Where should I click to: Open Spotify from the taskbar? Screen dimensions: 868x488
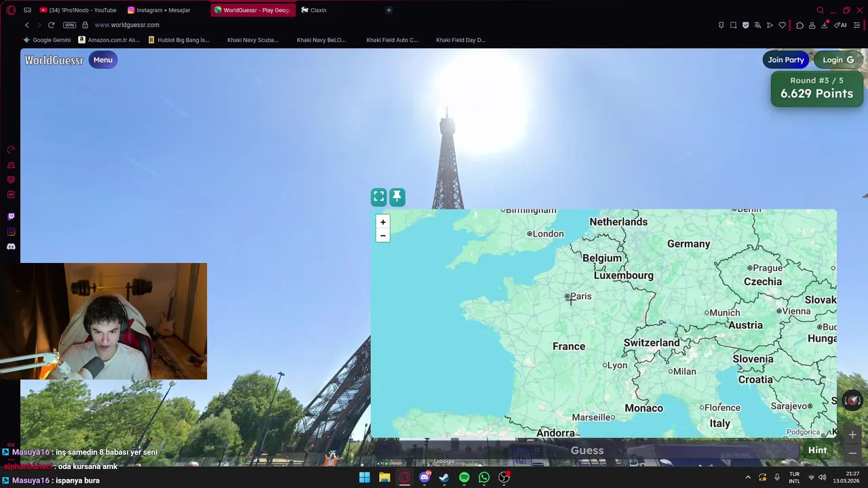point(464,477)
